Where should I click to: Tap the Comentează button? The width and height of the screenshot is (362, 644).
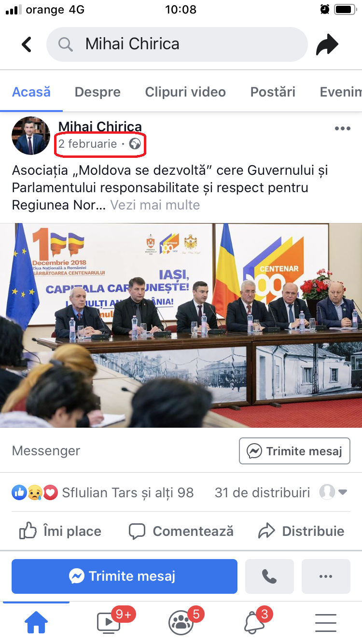[x=181, y=532]
